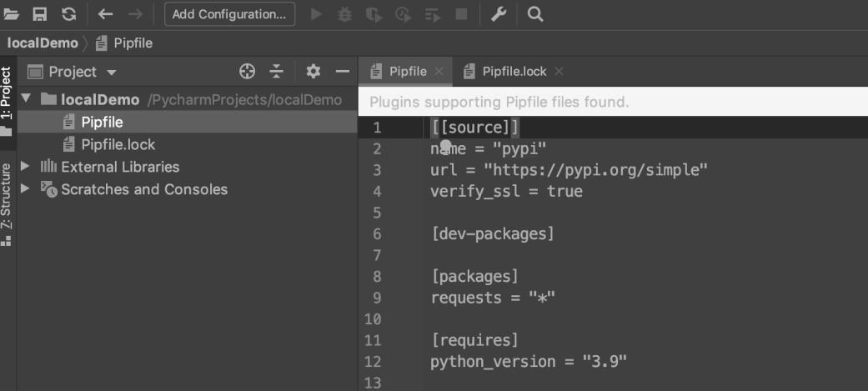Click the python_version = "3.9" line
This screenshot has width=868, height=391.
coord(529,362)
